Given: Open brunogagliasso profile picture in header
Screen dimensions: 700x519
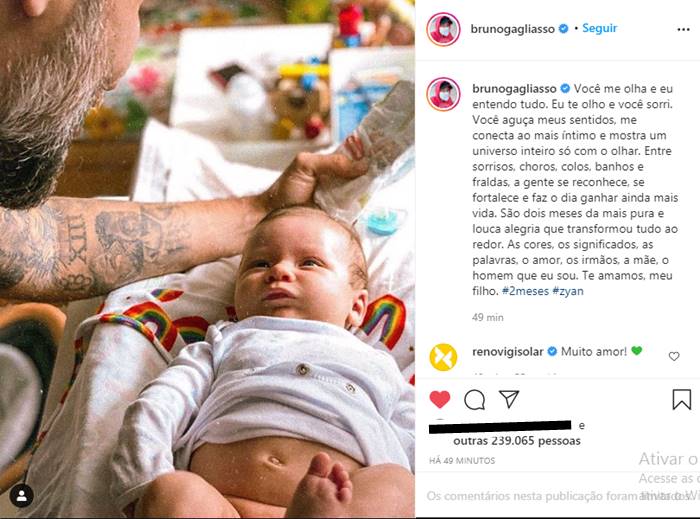Looking at the screenshot, I should click(x=443, y=29).
